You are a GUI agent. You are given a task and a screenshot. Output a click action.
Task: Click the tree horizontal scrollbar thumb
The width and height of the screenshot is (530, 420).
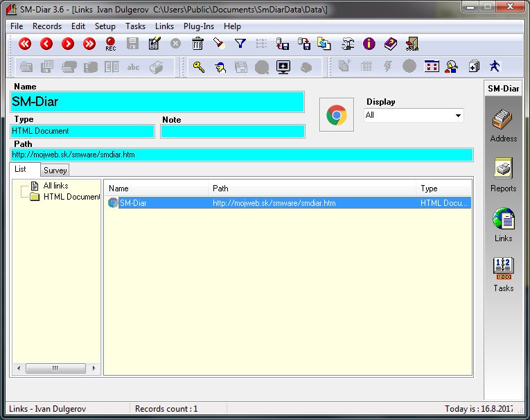click(x=56, y=368)
